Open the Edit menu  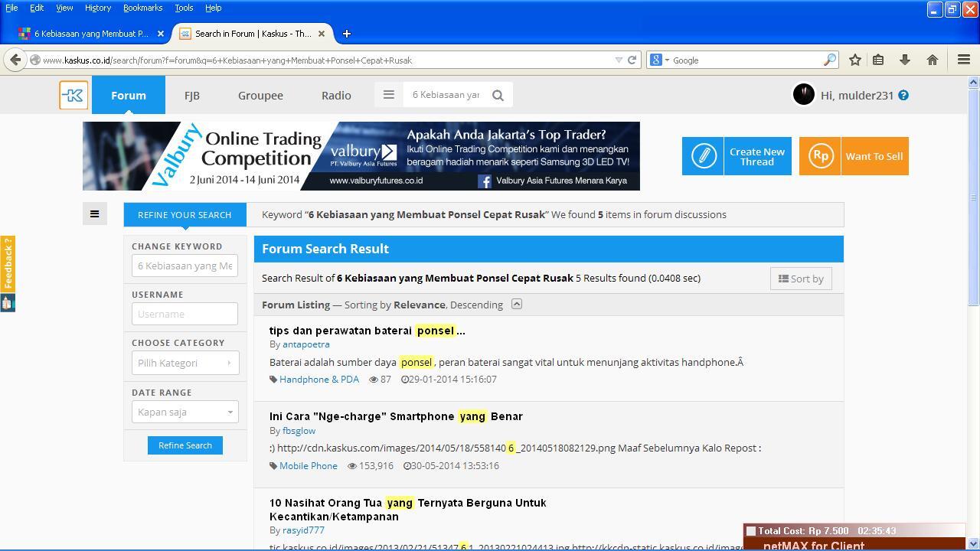coord(37,8)
